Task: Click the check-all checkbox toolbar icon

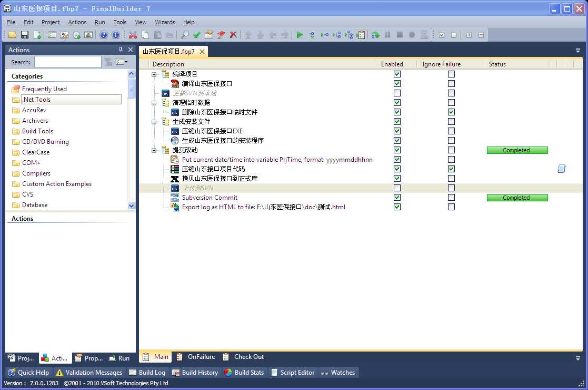Action: 442,35
